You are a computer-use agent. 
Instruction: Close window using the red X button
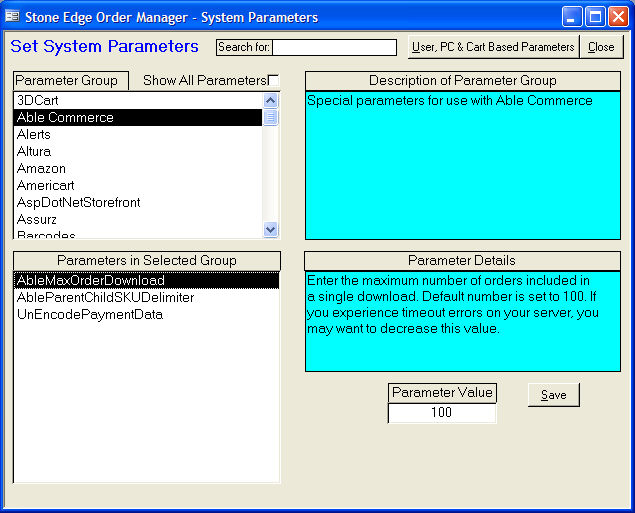618,17
